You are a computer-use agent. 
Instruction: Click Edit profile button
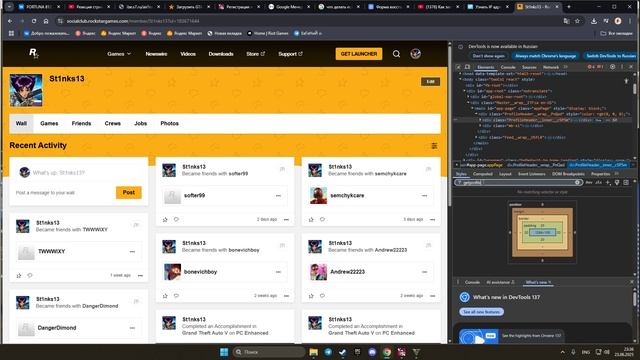point(431,82)
